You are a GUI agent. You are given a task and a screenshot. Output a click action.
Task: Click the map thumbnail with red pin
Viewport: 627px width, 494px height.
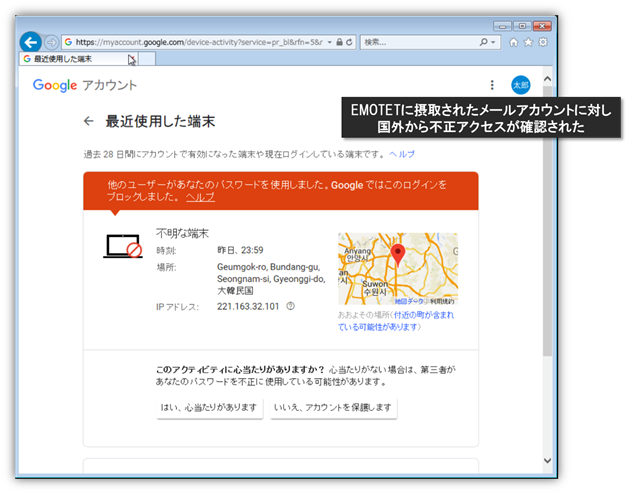pos(397,268)
